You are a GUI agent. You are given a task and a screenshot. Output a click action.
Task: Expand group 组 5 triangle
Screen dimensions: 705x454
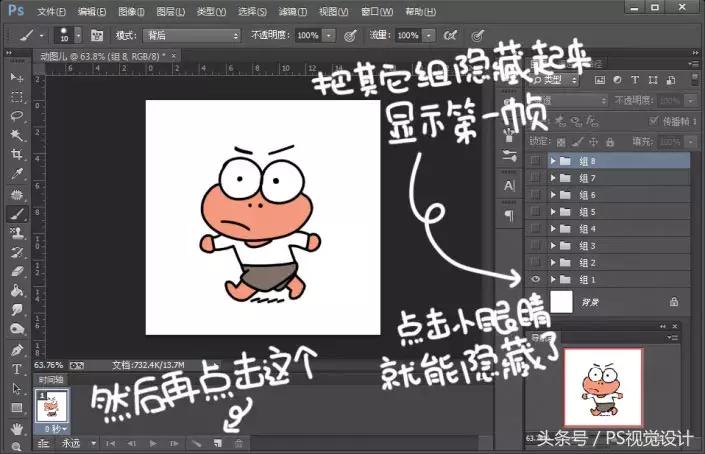(x=553, y=212)
